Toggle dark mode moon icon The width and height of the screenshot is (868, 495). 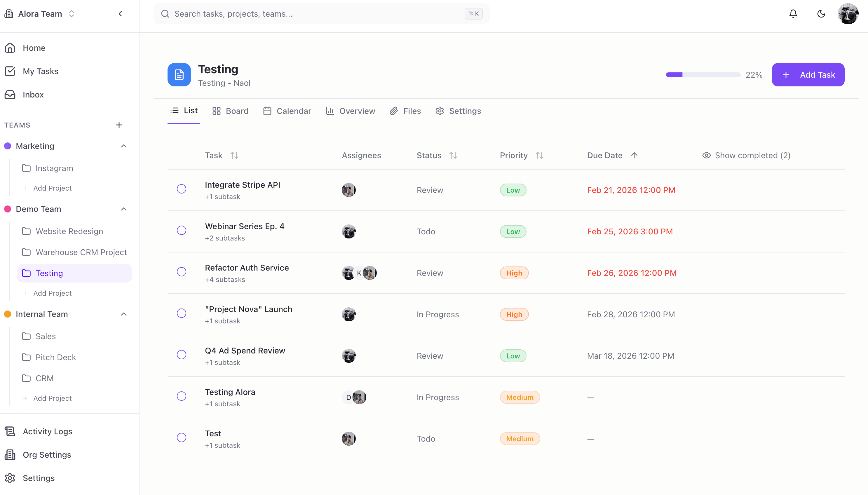[821, 14]
